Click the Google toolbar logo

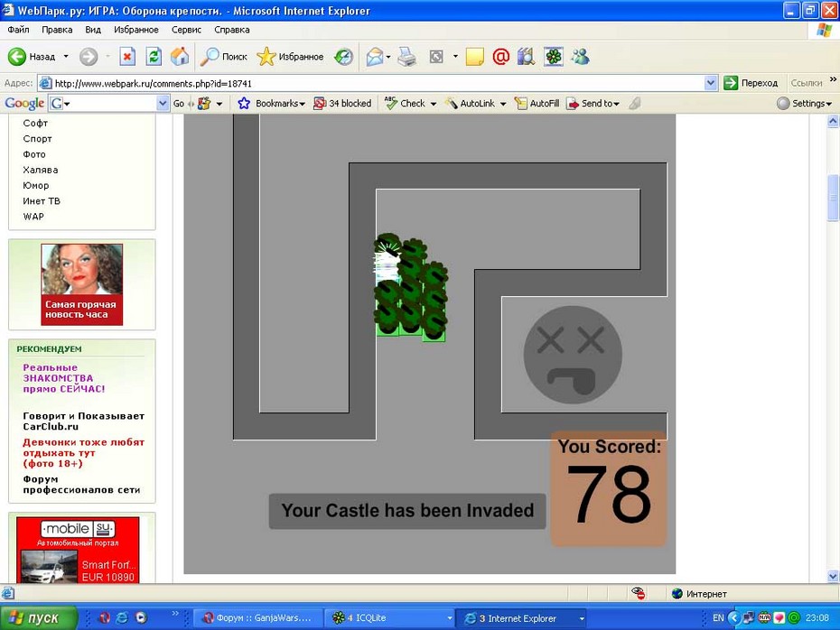pyautogui.click(x=24, y=103)
